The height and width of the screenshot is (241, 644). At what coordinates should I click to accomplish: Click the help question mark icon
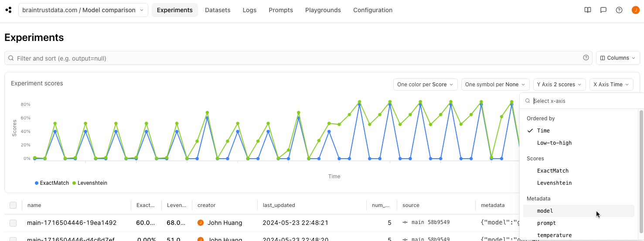[619, 10]
